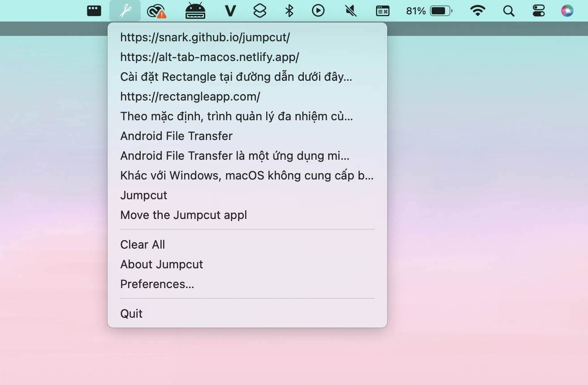Open Control Center
The height and width of the screenshot is (385, 588).
pyautogui.click(x=539, y=11)
